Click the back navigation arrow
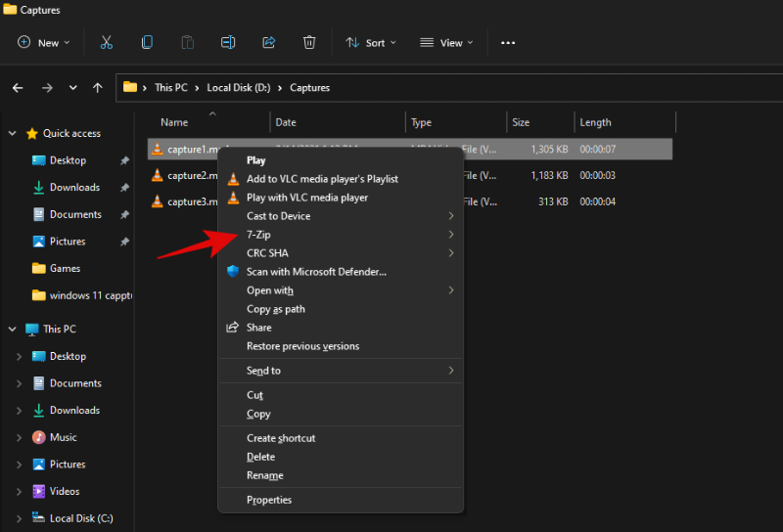 pos(18,88)
